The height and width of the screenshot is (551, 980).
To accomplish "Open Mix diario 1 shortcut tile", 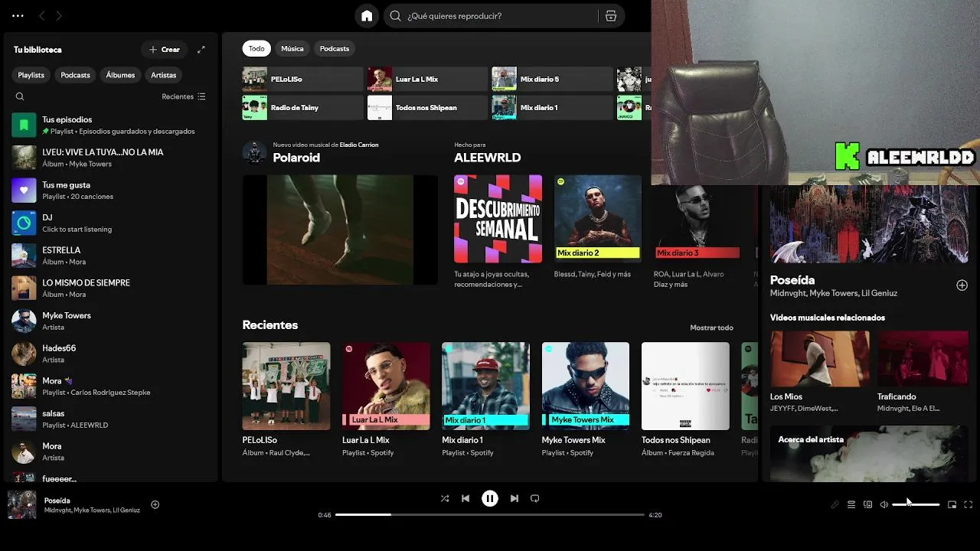I will (552, 108).
